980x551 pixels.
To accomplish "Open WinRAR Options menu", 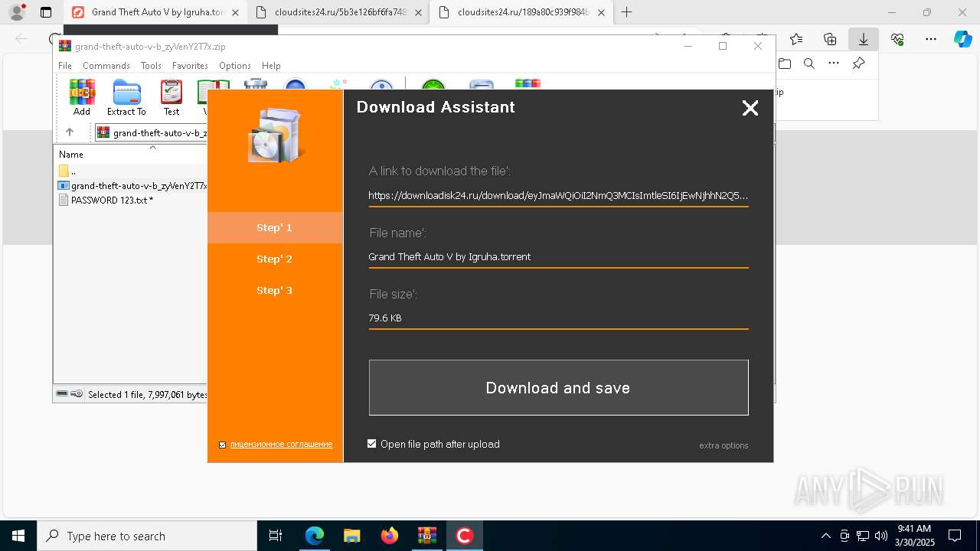I will [235, 66].
